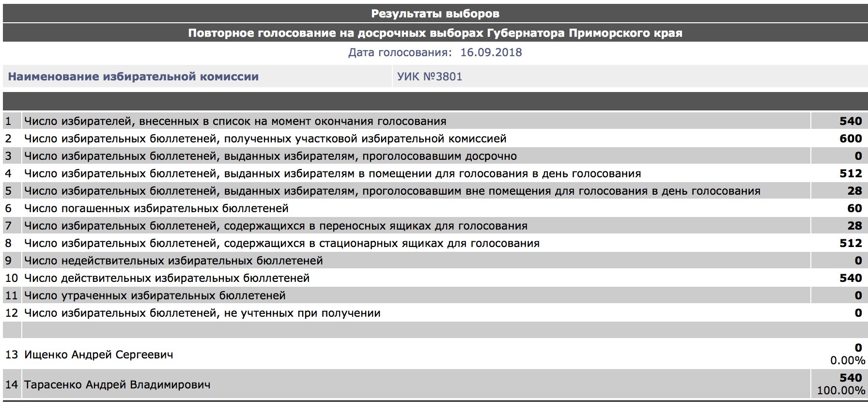Select the 100.00% result for Тарасенко
The width and height of the screenshot is (868, 402).
tap(841, 390)
